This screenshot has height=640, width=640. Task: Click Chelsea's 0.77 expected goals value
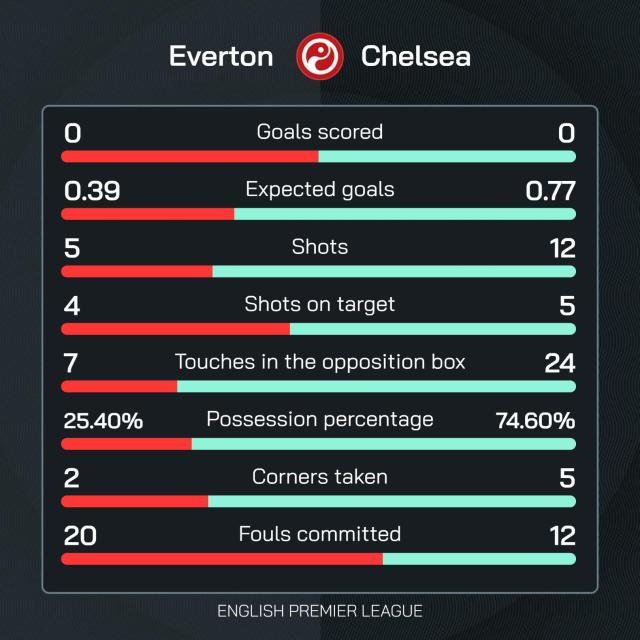551,190
